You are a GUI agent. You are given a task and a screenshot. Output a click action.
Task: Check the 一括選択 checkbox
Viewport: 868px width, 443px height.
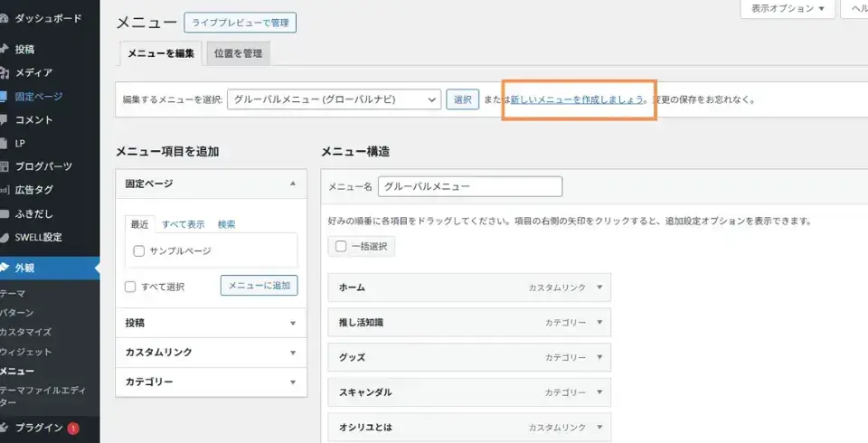point(341,247)
